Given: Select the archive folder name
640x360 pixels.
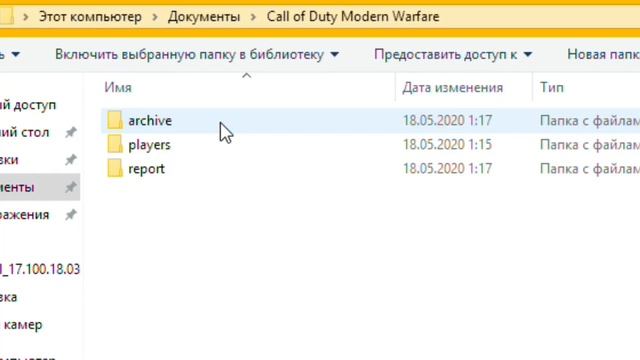Looking at the screenshot, I should point(150,121).
